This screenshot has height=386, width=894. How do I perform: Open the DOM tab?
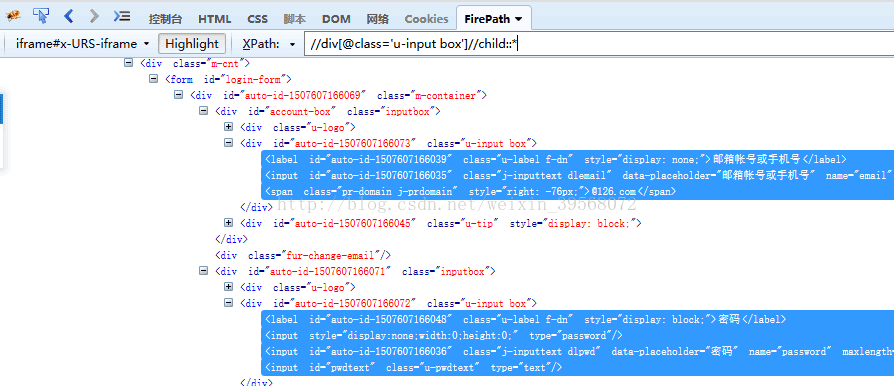(336, 19)
